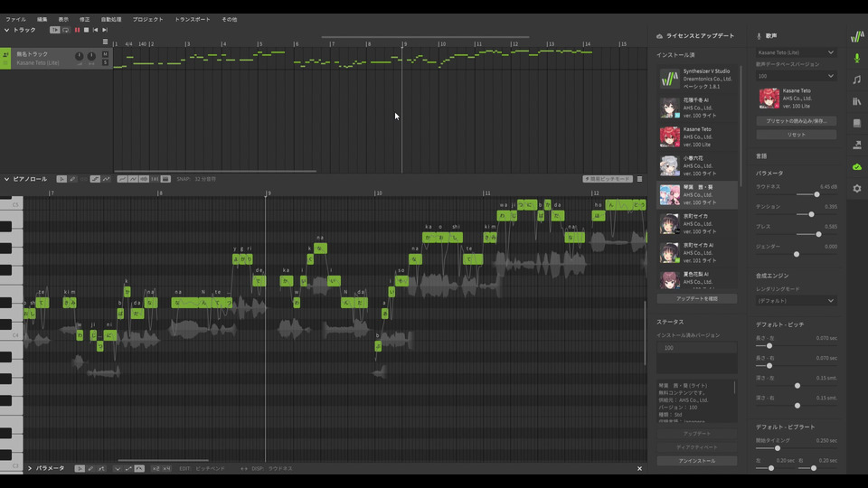
Task: Open the トランスポート menu
Action: click(192, 19)
